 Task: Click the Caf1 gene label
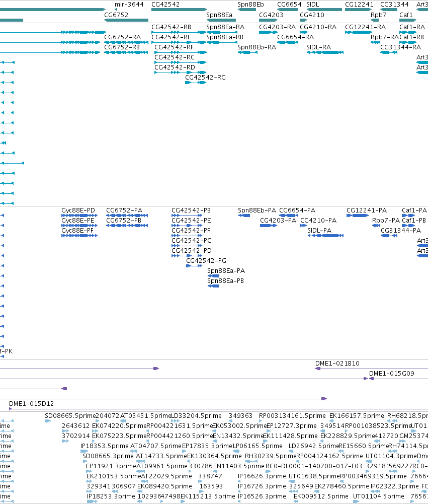click(406, 15)
